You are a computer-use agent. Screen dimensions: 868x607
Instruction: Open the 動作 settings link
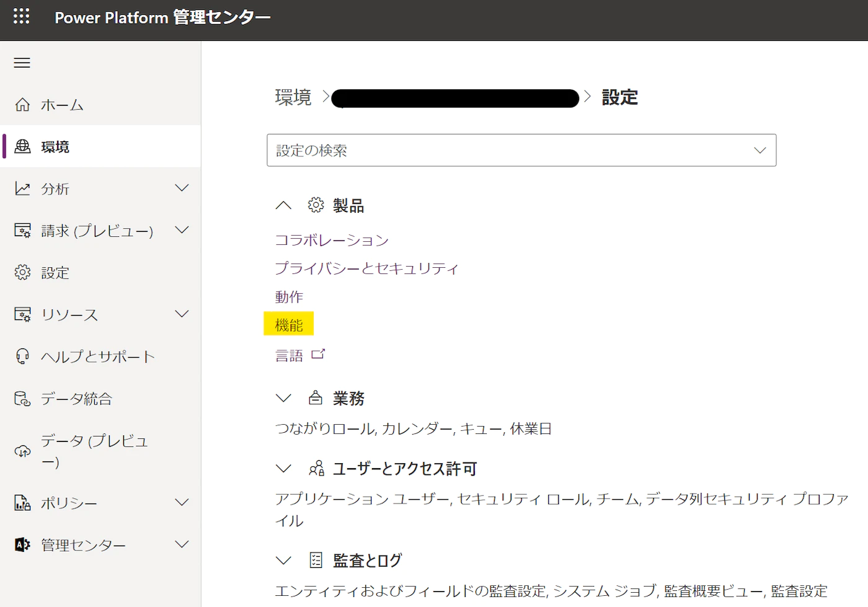289,297
